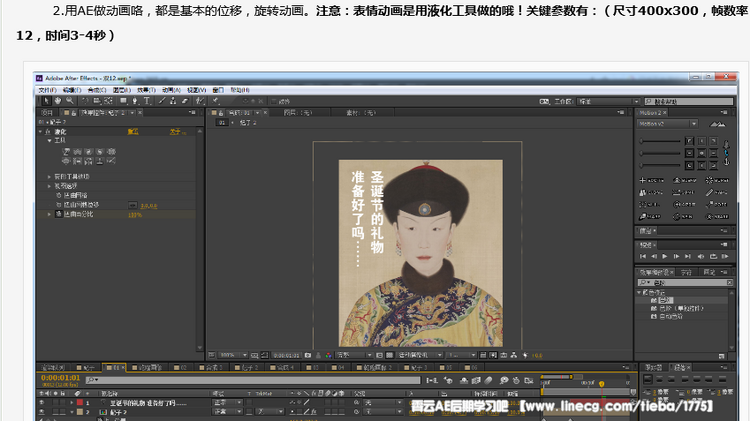This screenshot has height=421, width=750.
Task: Click the orange 重置 link for 液化 effect
Action: (133, 132)
